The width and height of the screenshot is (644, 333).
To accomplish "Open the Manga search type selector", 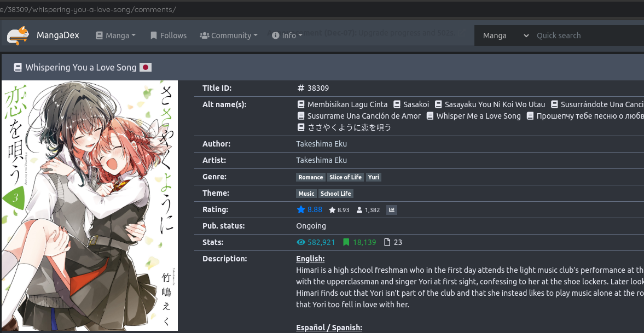I will coord(505,36).
